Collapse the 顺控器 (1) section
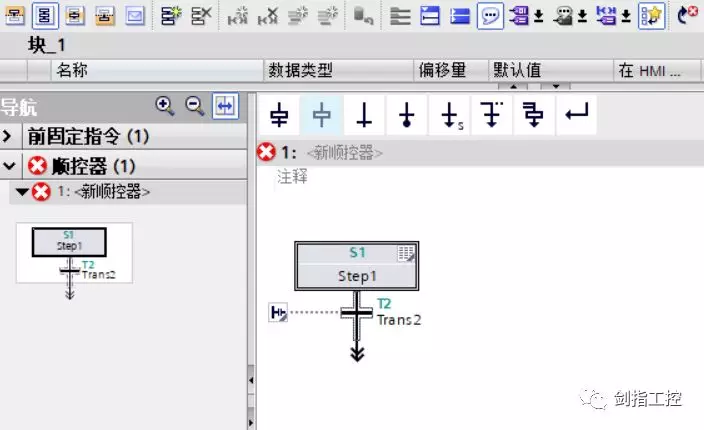Viewport: 704px width, 430px height. pyautogui.click(x=8, y=165)
